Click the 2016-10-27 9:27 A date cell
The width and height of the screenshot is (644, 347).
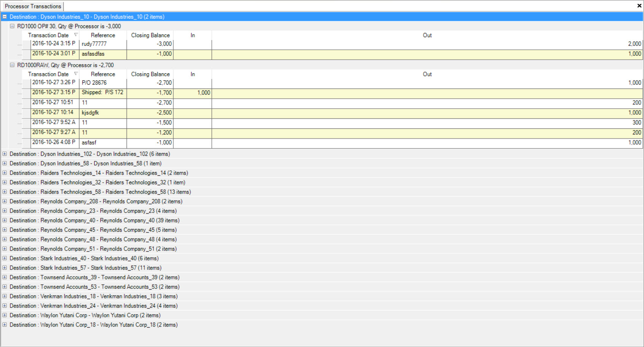(x=55, y=132)
